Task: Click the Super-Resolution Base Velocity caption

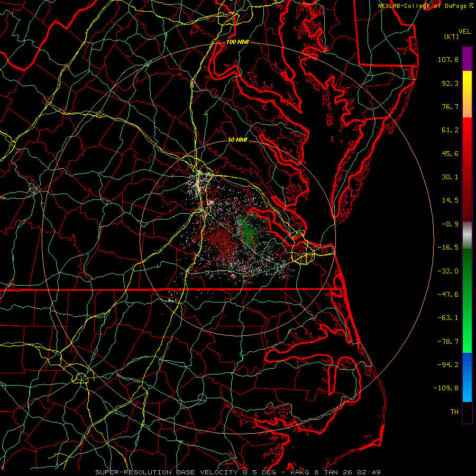Action: click(237, 472)
